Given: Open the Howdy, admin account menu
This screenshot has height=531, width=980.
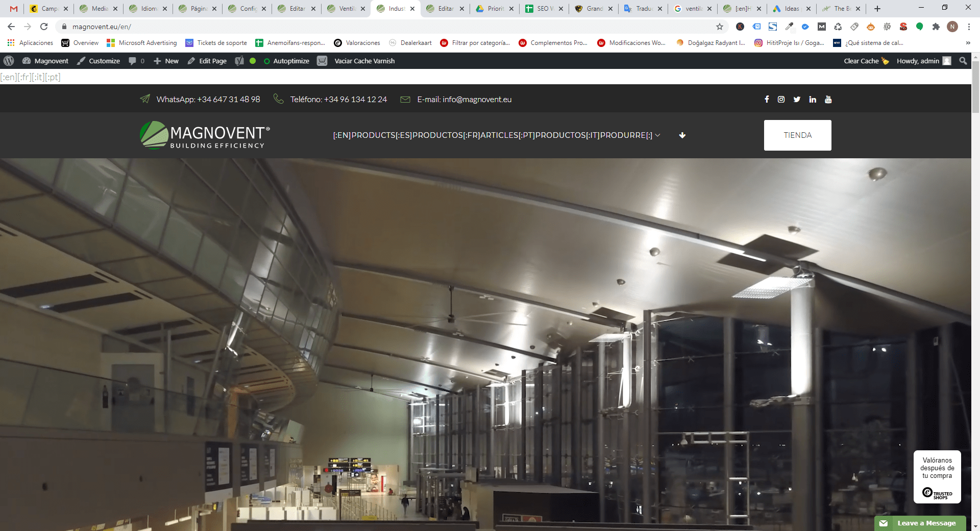Looking at the screenshot, I should click(x=924, y=61).
